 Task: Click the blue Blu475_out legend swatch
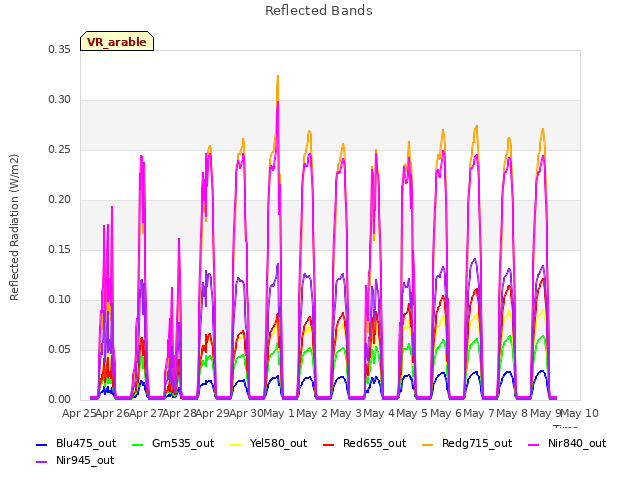pos(42,444)
